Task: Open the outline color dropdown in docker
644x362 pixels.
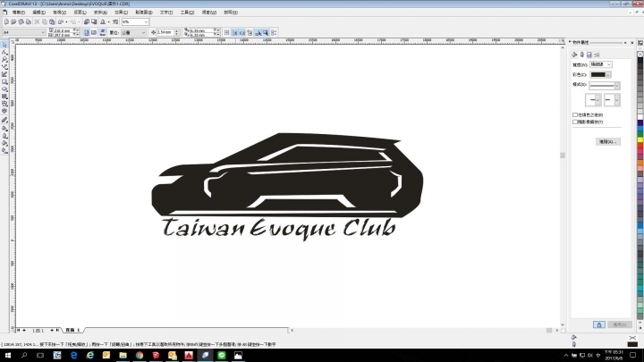Action: [608, 75]
